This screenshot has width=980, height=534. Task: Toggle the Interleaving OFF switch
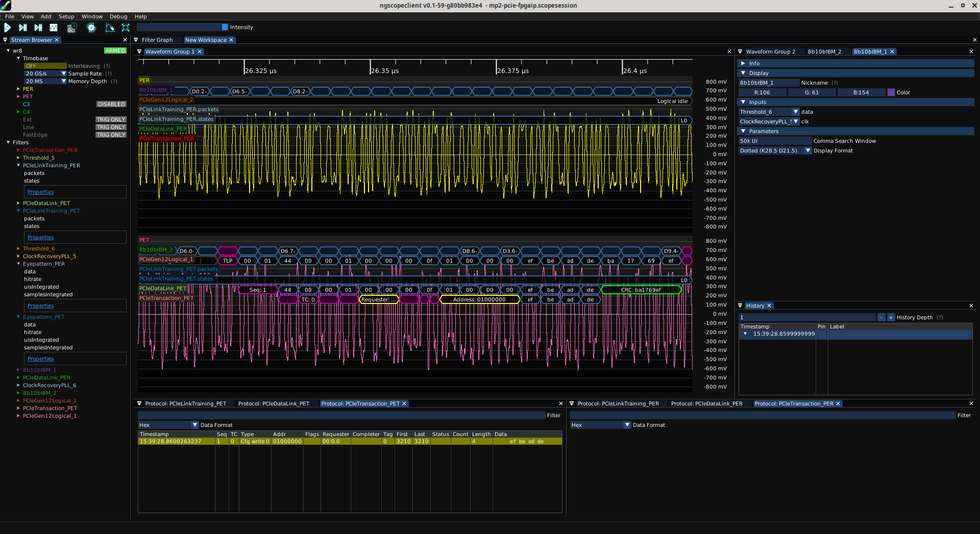pyautogui.click(x=45, y=66)
